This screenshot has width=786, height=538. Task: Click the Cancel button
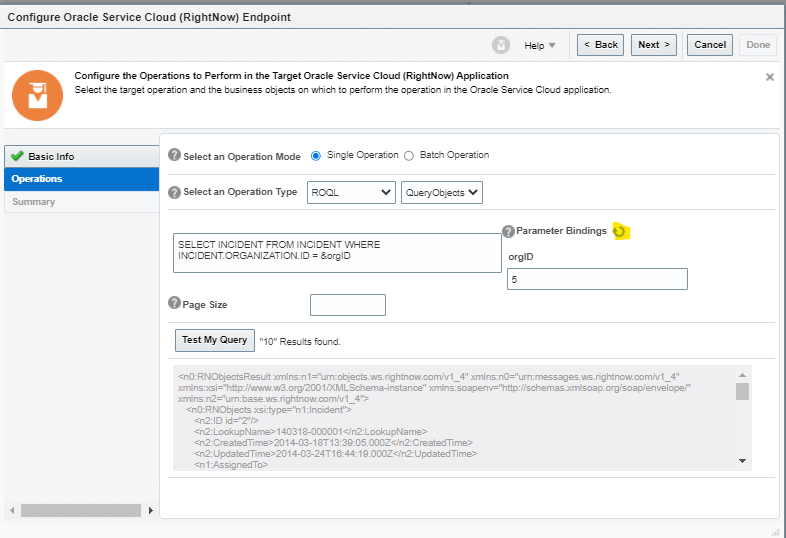coord(710,45)
